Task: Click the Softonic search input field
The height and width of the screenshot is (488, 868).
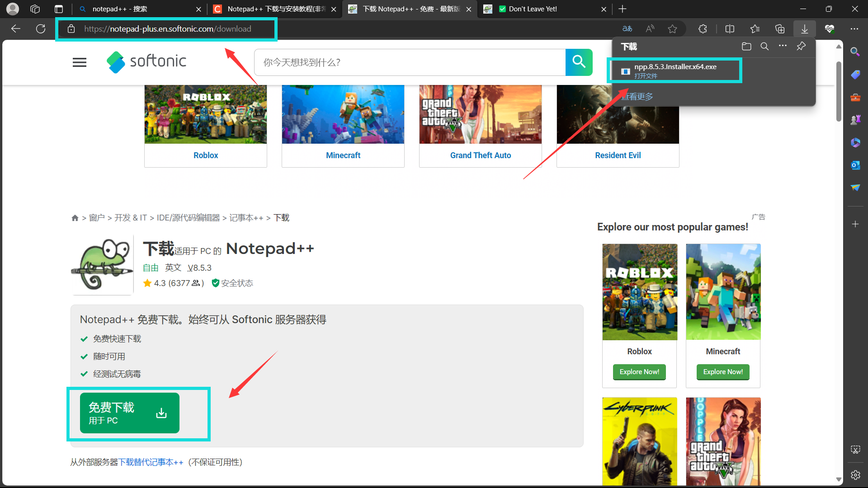Action: point(409,62)
